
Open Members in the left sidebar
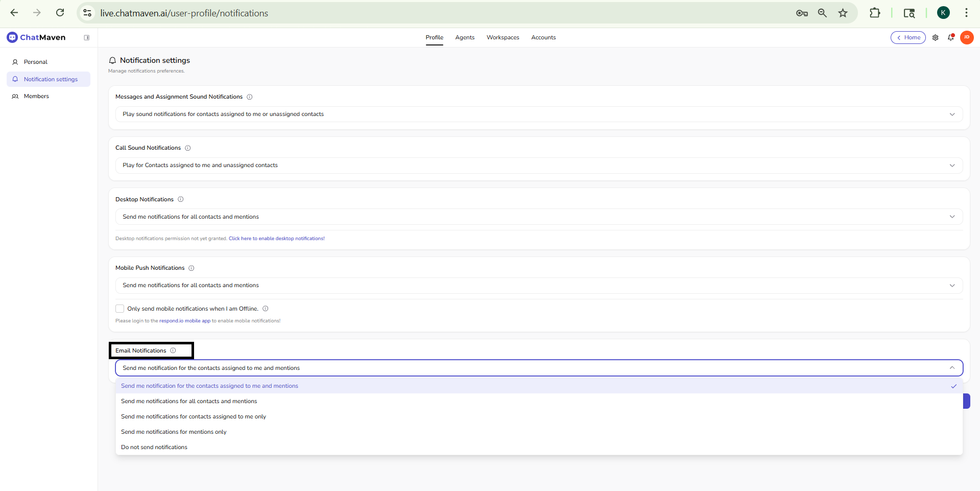[36, 97]
